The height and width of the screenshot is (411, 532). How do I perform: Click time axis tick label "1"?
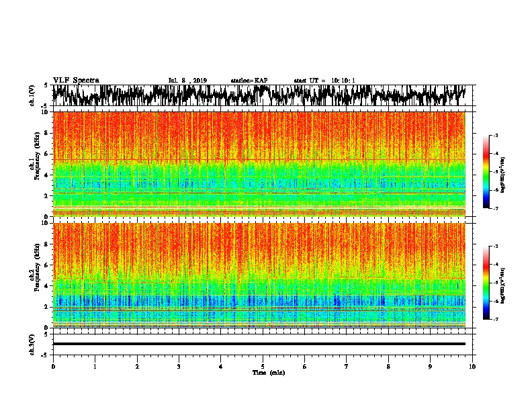[x=95, y=367]
